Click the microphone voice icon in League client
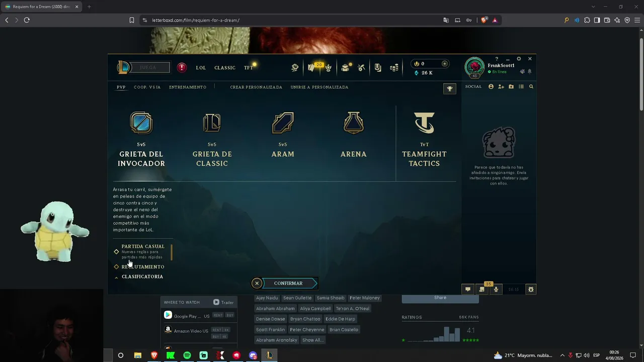 pos(496,289)
